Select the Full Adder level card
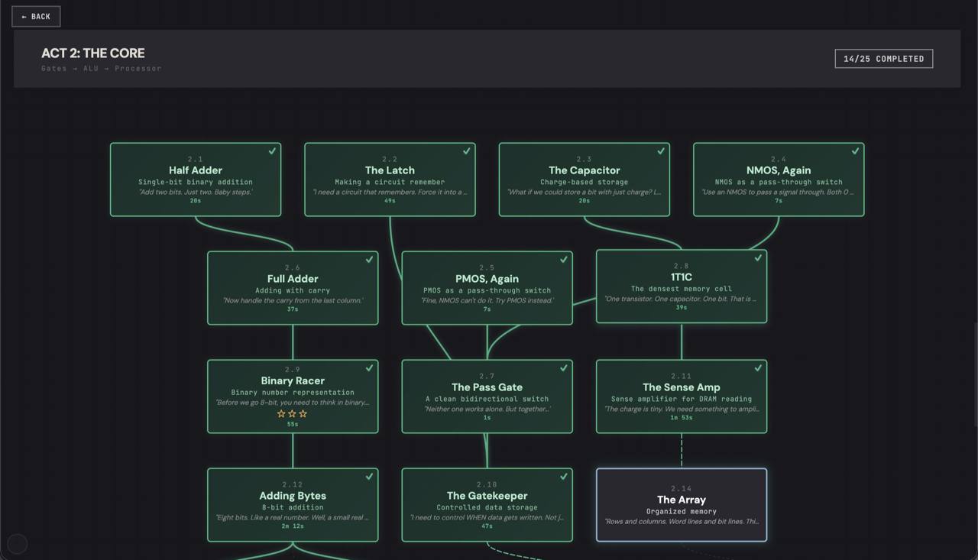 click(x=293, y=288)
